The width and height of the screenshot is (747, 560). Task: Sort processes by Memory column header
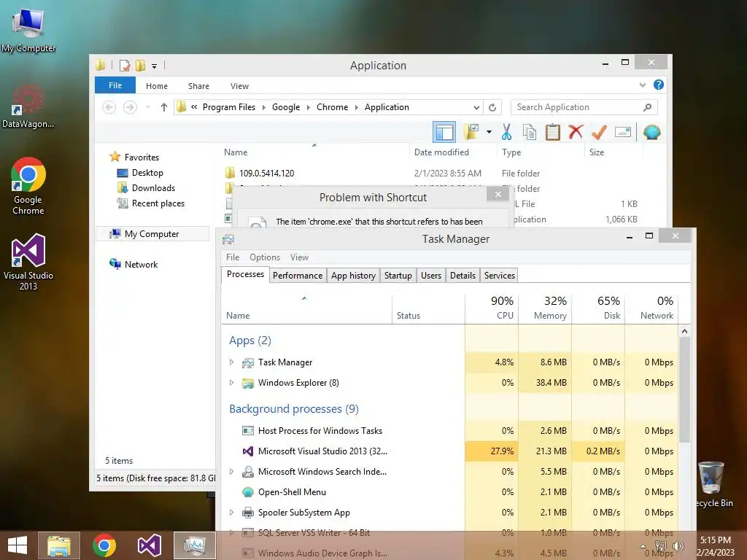coord(545,308)
